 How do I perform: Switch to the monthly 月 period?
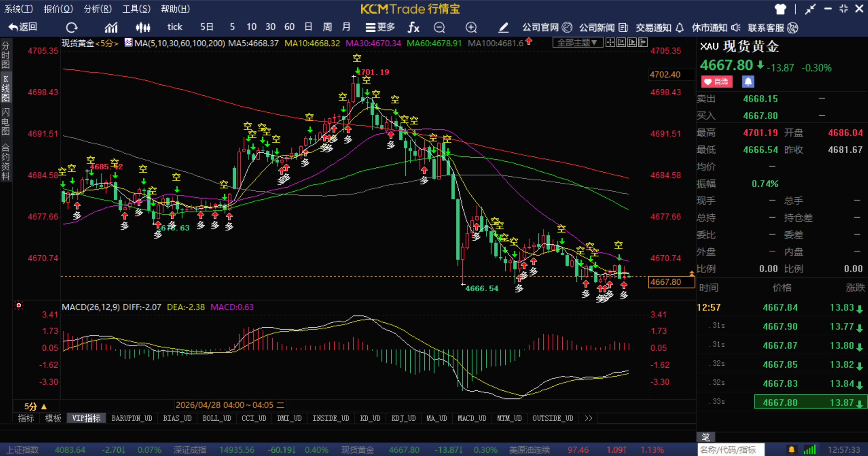[346, 27]
